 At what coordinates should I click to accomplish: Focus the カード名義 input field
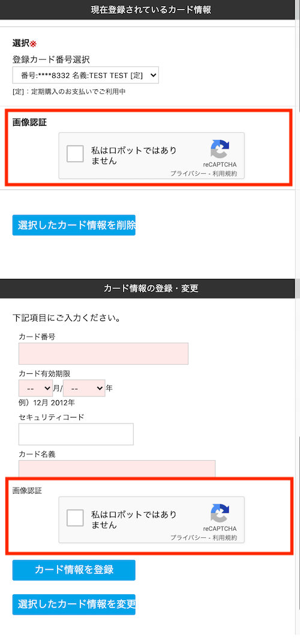pos(117,468)
